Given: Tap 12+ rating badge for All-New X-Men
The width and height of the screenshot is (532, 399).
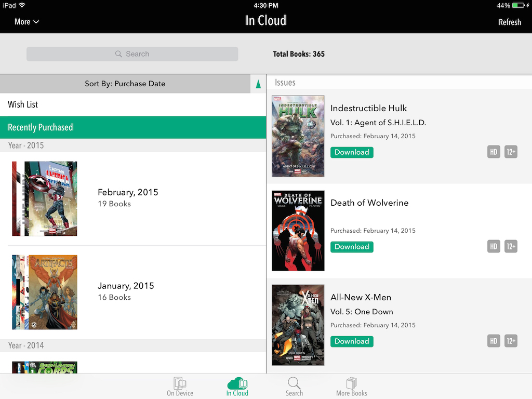Looking at the screenshot, I should 511,341.
